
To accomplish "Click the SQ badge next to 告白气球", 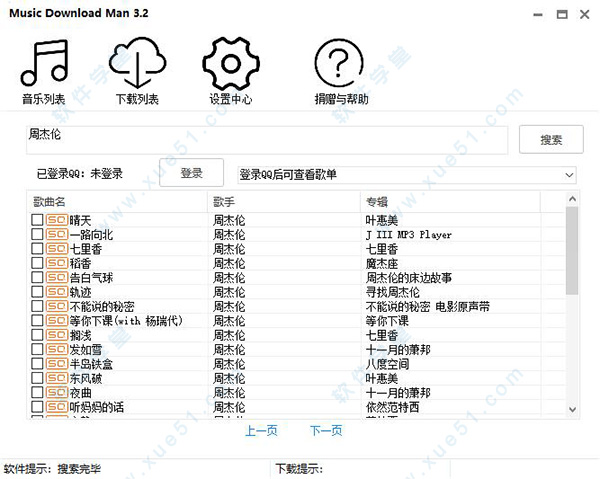I will tap(57, 277).
